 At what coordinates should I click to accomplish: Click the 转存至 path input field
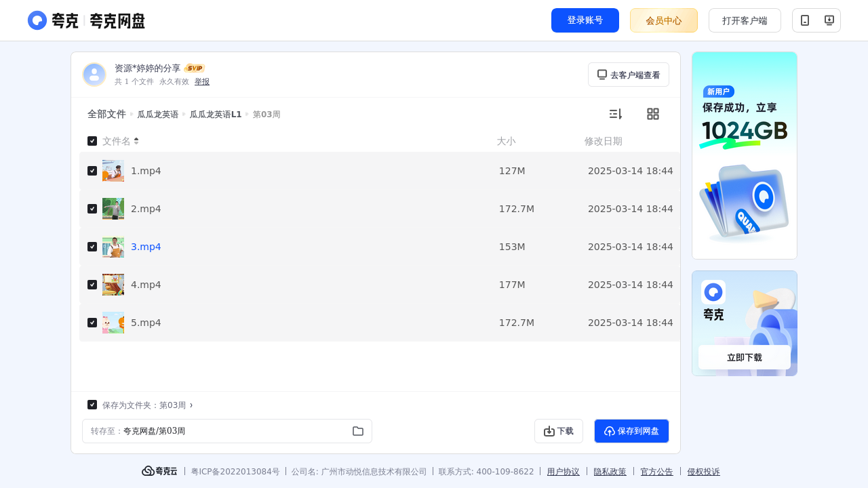point(227,431)
